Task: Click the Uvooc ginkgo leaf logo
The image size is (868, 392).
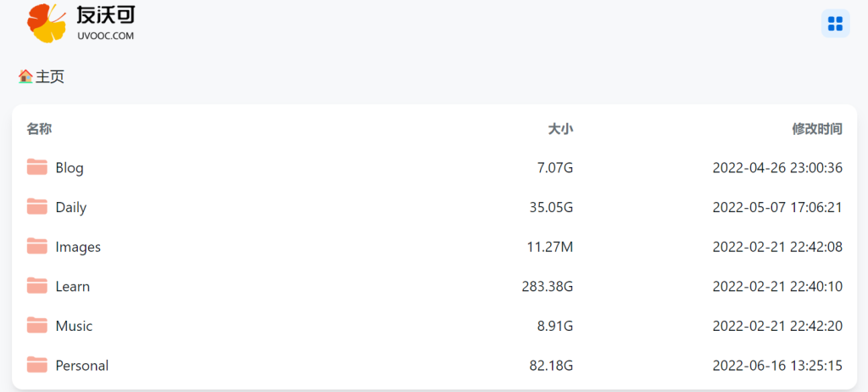Action: [47, 22]
